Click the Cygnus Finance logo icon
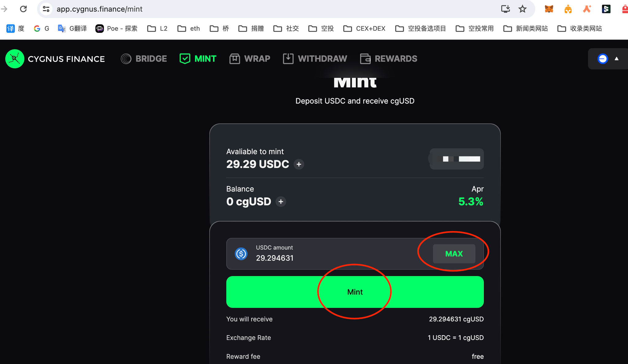Screen dimensions: 628x364 [x=15, y=59]
